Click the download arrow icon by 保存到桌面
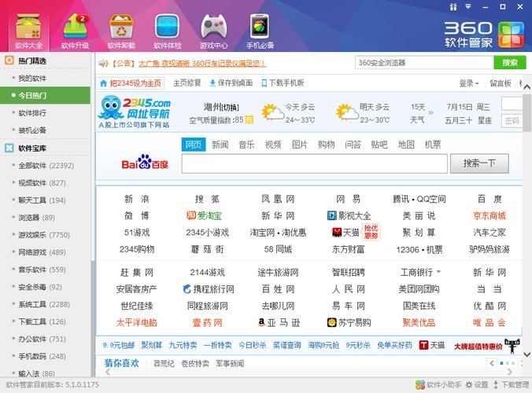 point(212,83)
